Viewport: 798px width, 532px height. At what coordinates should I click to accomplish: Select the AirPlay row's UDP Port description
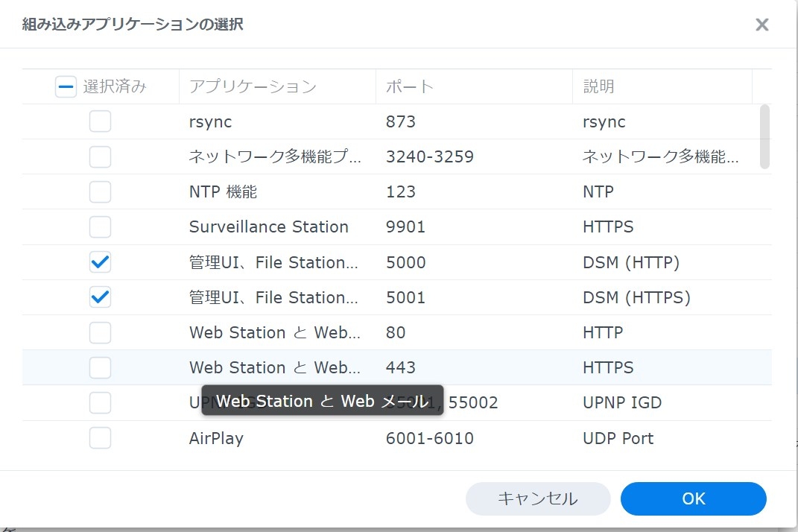click(618, 438)
